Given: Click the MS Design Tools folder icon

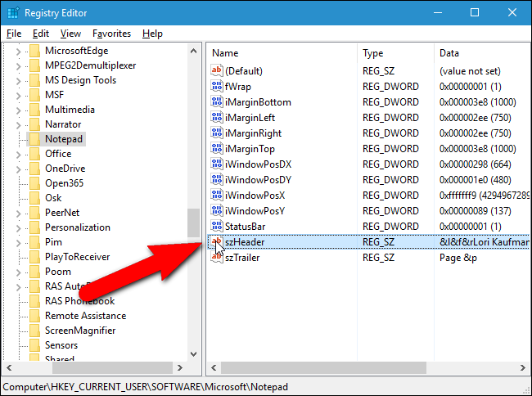Looking at the screenshot, I should click(x=34, y=80).
